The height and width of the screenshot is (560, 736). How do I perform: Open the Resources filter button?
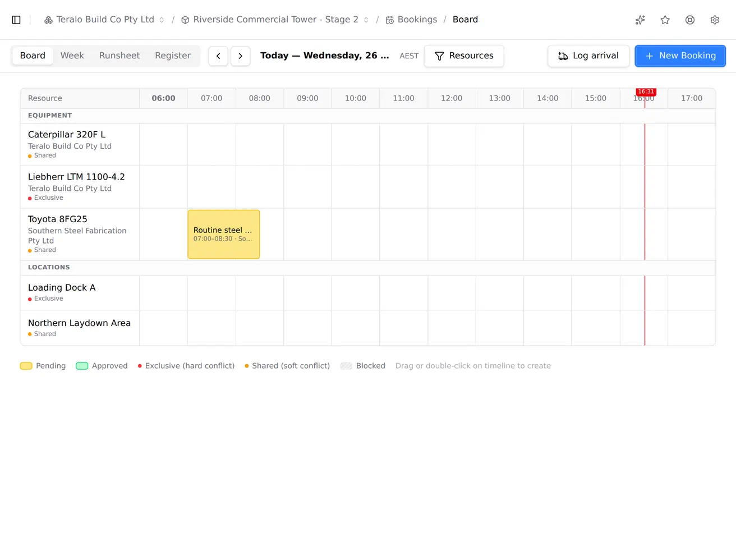click(x=464, y=56)
